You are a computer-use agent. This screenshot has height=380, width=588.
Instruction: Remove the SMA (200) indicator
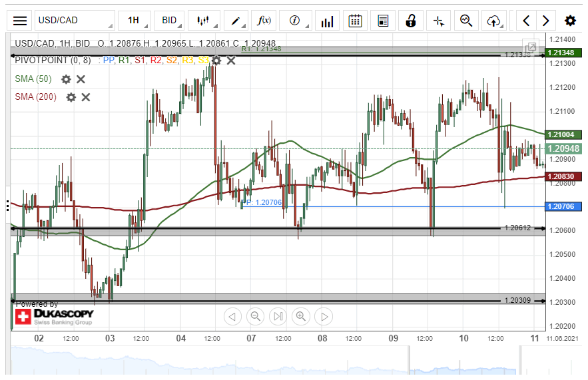tap(86, 97)
